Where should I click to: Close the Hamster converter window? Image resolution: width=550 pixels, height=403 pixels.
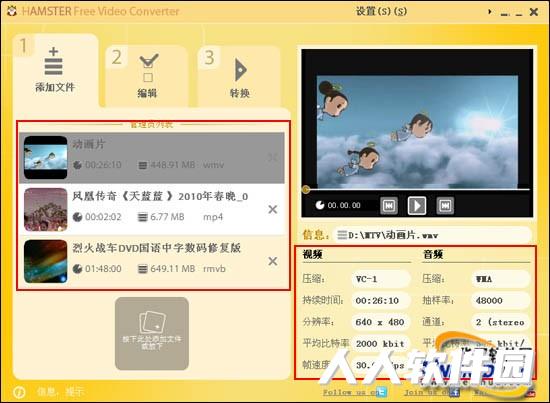[x=534, y=12]
